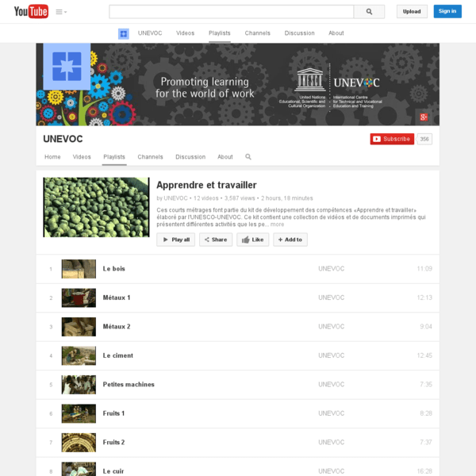Open the Petites machines video link
Screen dimensions: 476x476
pyautogui.click(x=129, y=385)
